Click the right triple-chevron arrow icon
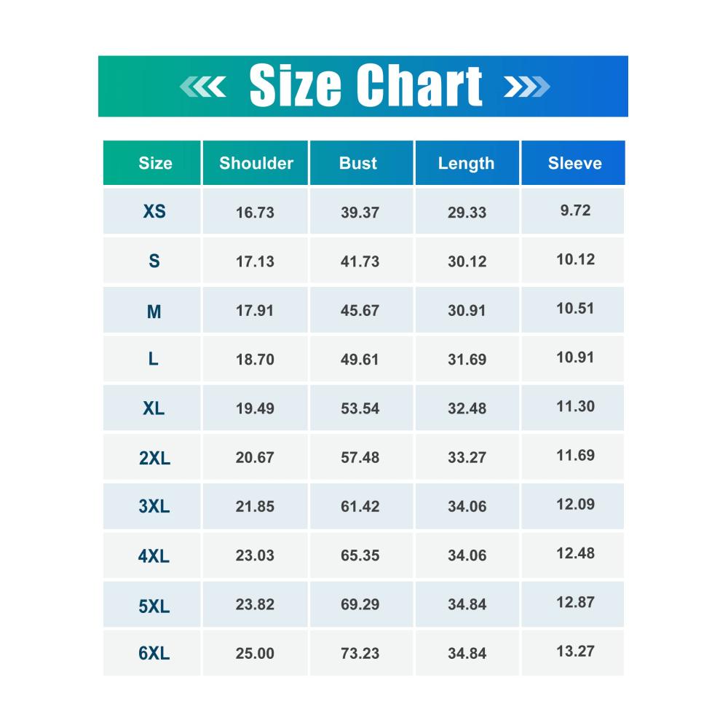This screenshot has width=728, height=728. coord(526,87)
